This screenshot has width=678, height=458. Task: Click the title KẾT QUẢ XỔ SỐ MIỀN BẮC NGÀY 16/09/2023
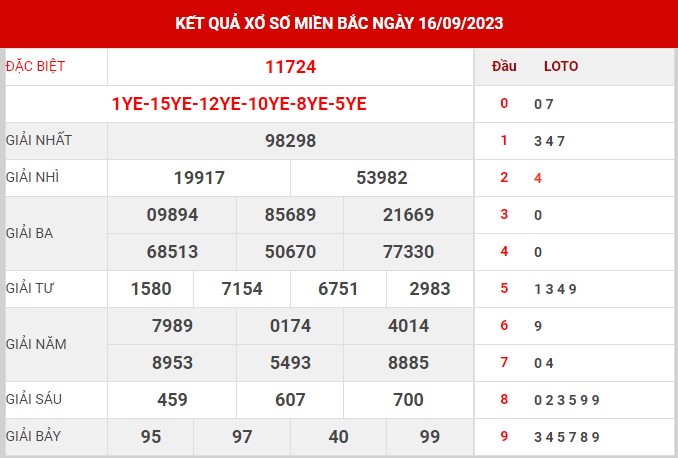point(339,23)
